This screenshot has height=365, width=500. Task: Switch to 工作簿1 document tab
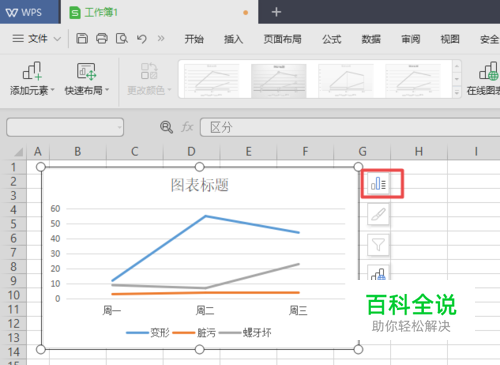click(159, 12)
